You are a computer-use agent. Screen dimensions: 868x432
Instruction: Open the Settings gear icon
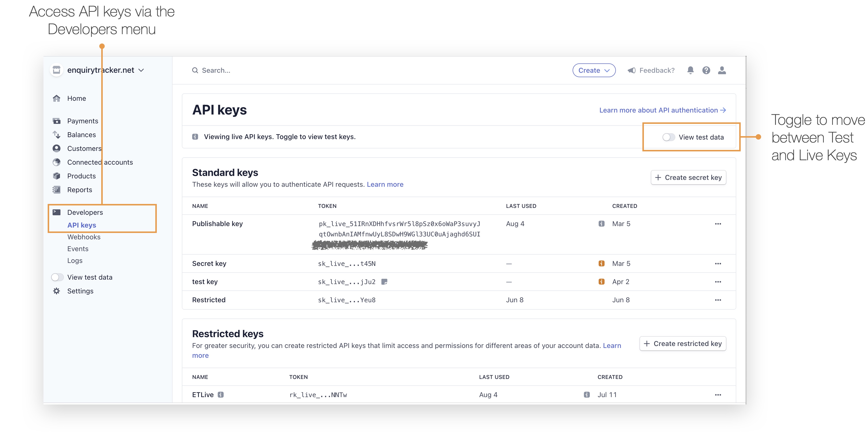57,291
